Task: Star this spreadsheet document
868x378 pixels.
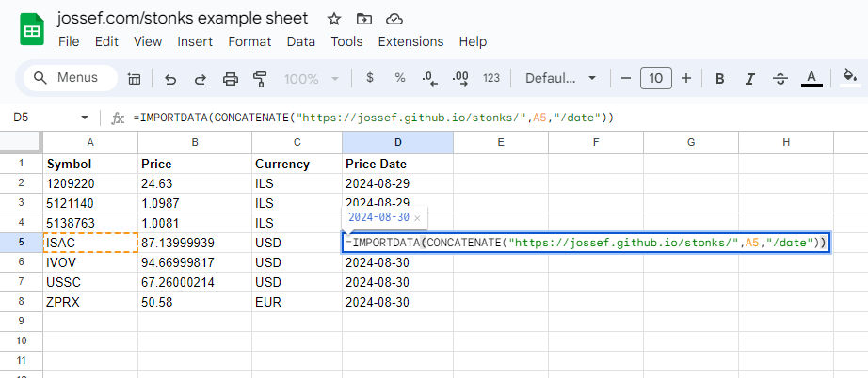Action: click(x=334, y=19)
